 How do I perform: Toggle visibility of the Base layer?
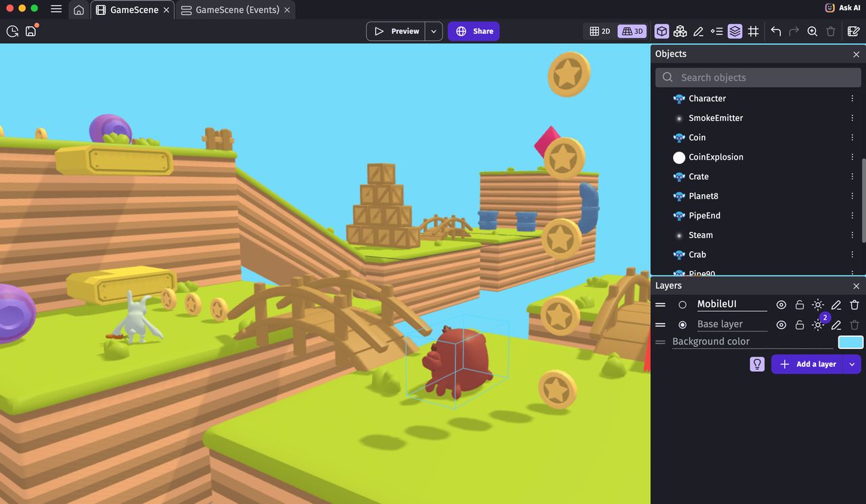[x=781, y=325]
